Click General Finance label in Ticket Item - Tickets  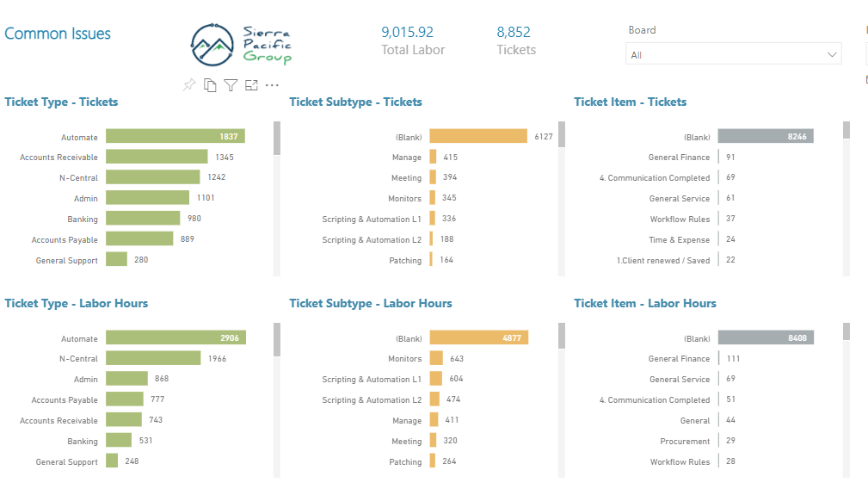679,158
